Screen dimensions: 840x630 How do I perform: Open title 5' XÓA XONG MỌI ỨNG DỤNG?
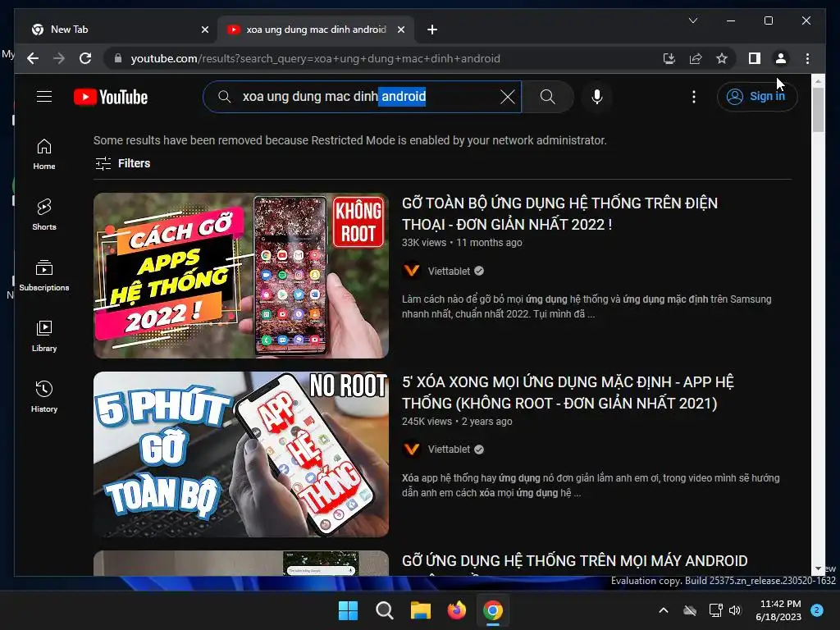point(568,393)
